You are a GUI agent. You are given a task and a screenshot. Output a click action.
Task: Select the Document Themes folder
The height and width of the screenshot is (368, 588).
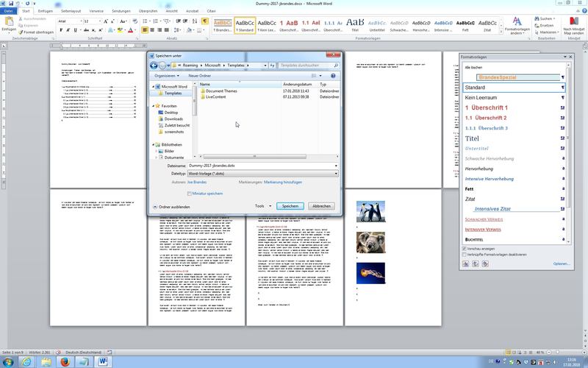pos(220,91)
